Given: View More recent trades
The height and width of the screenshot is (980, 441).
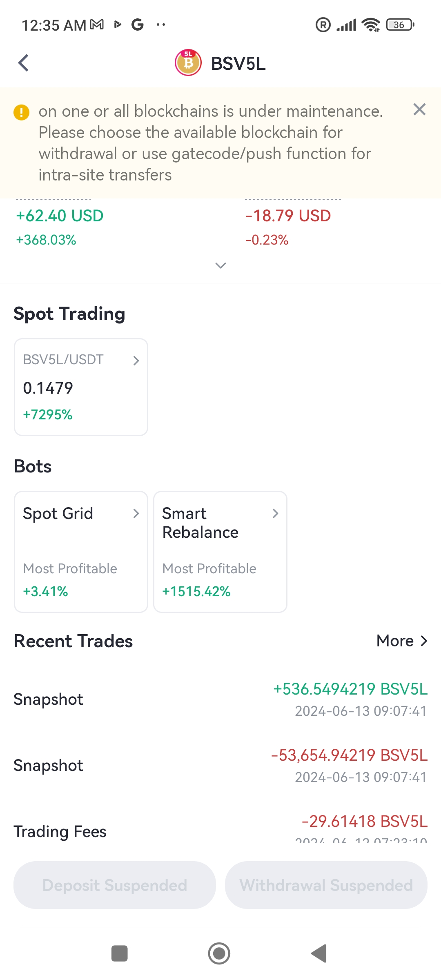Looking at the screenshot, I should click(402, 641).
